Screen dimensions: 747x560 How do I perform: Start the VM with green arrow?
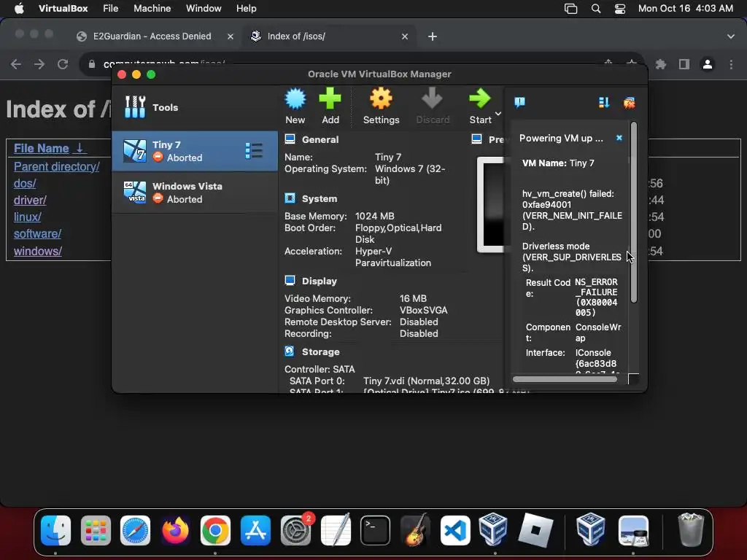point(480,106)
